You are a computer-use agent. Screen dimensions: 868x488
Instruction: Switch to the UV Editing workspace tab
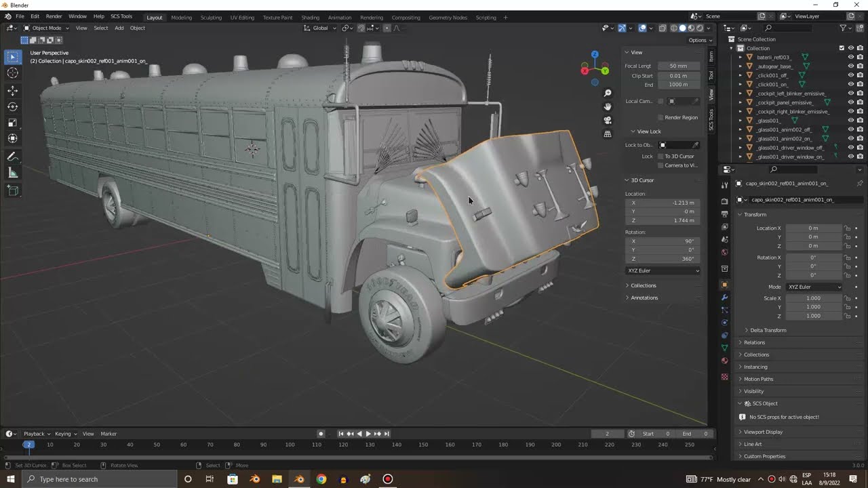click(x=242, y=18)
